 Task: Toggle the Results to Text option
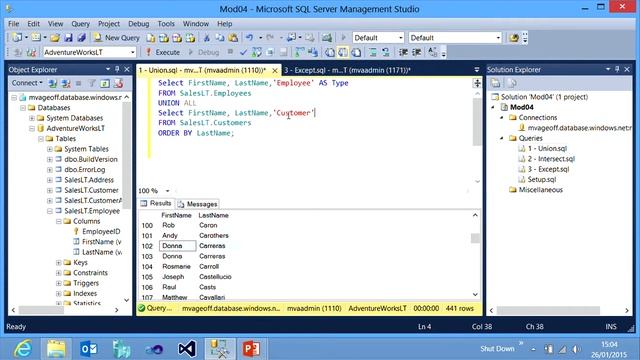[330, 52]
